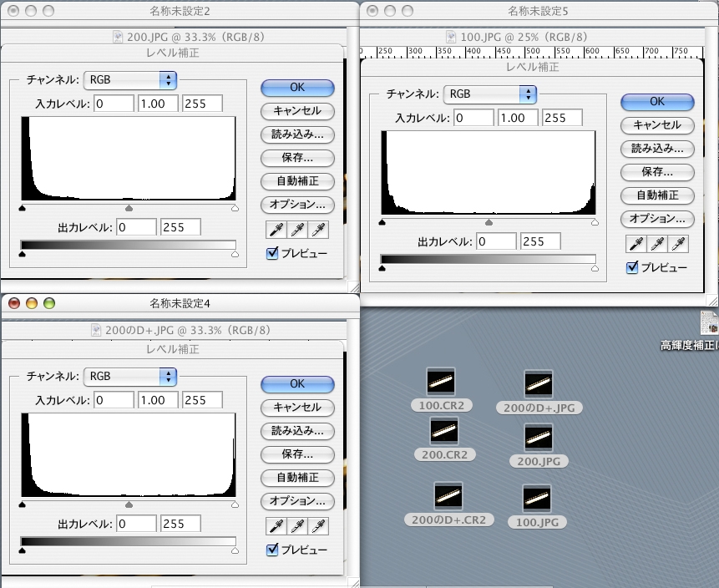The height and width of the screenshot is (588, 719).
Task: Select the 200.CR2 desktop file icon
Action: click(444, 431)
